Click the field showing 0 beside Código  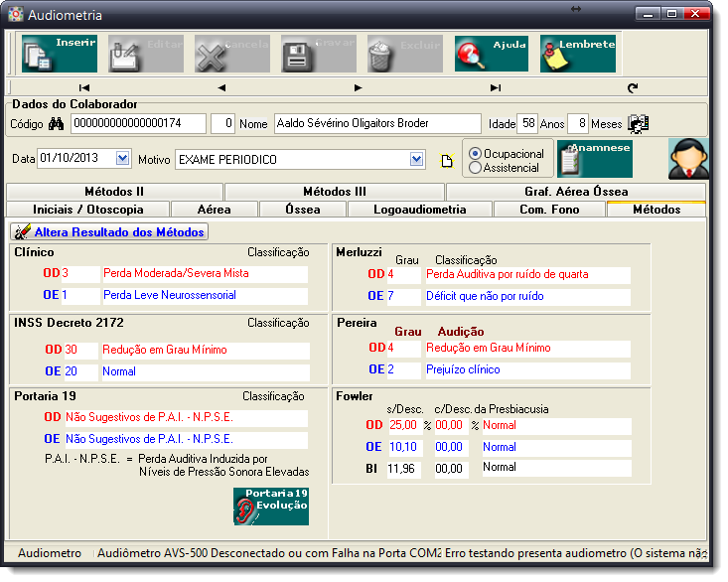coord(222,123)
